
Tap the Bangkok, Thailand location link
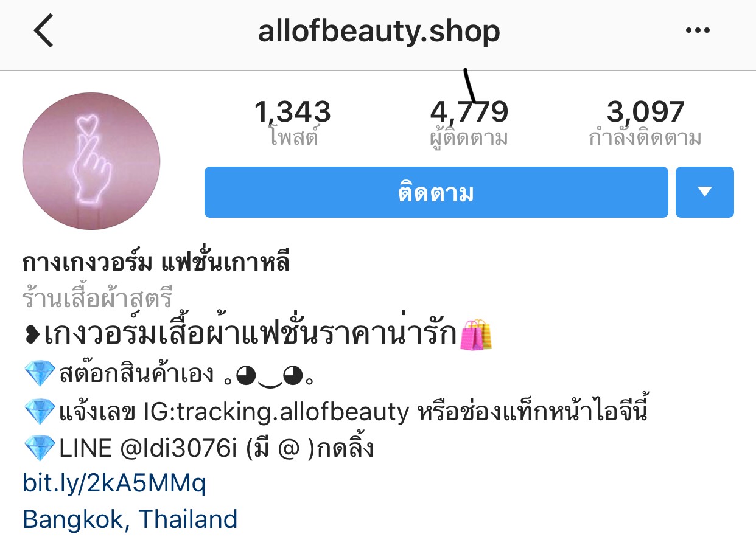[130, 519]
